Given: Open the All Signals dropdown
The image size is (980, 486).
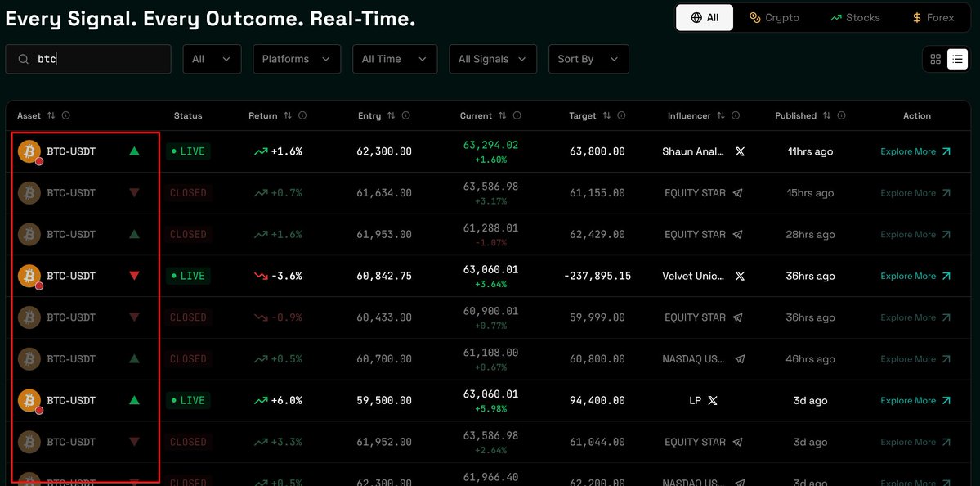Looking at the screenshot, I should point(493,59).
